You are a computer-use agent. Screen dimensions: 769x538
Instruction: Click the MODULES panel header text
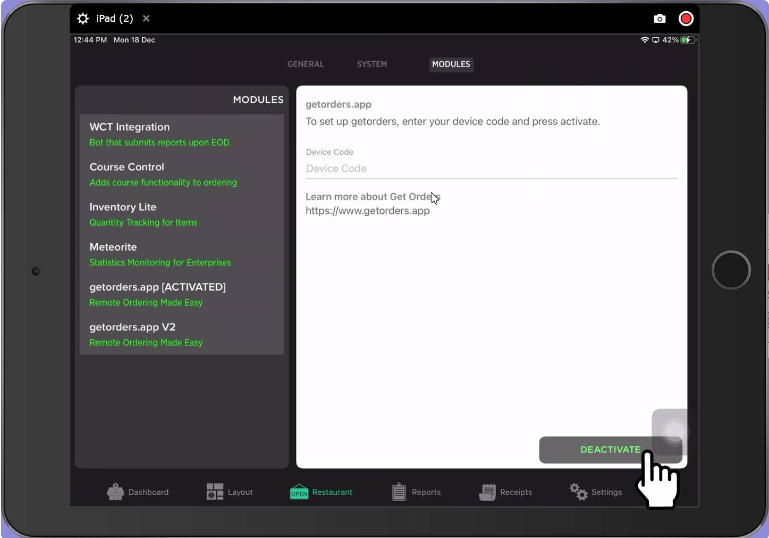258,100
